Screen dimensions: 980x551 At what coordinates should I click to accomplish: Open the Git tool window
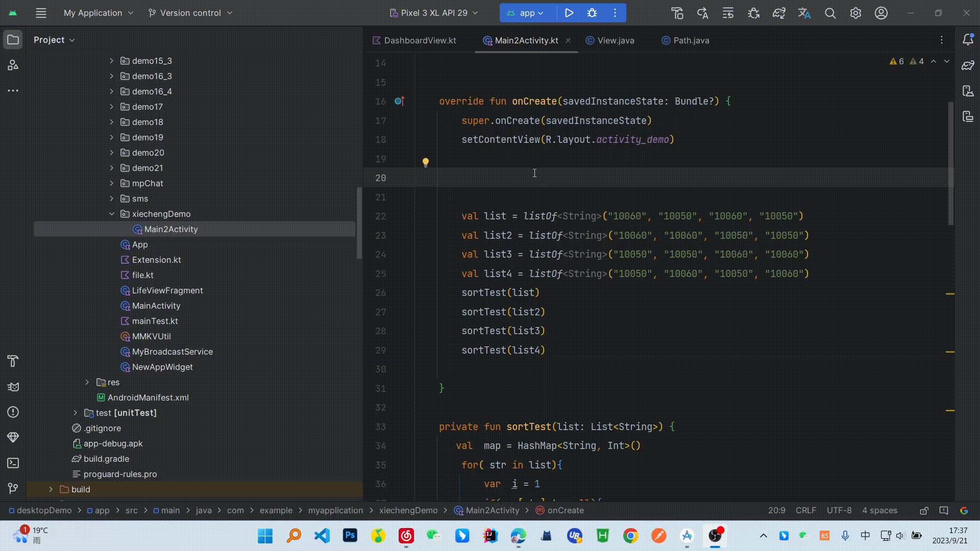pyautogui.click(x=13, y=489)
